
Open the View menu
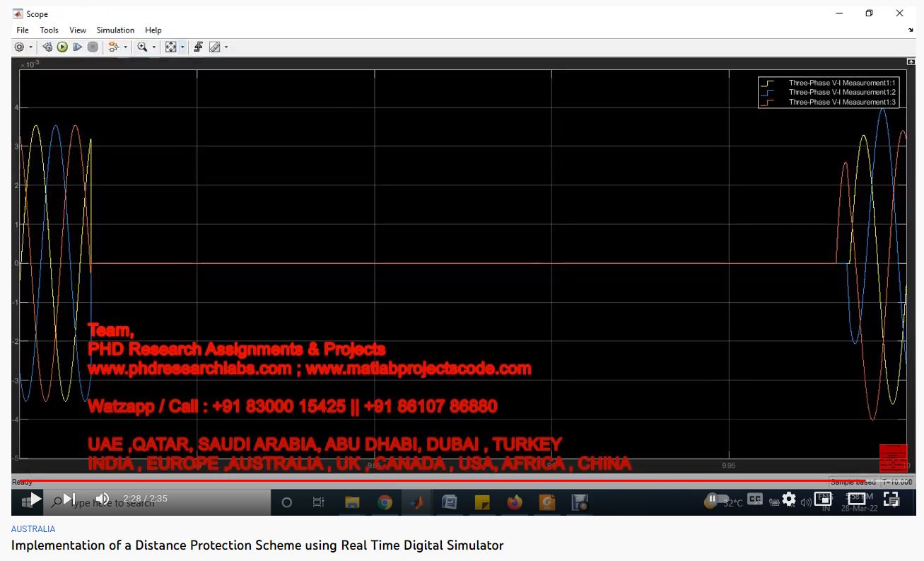[x=78, y=30]
